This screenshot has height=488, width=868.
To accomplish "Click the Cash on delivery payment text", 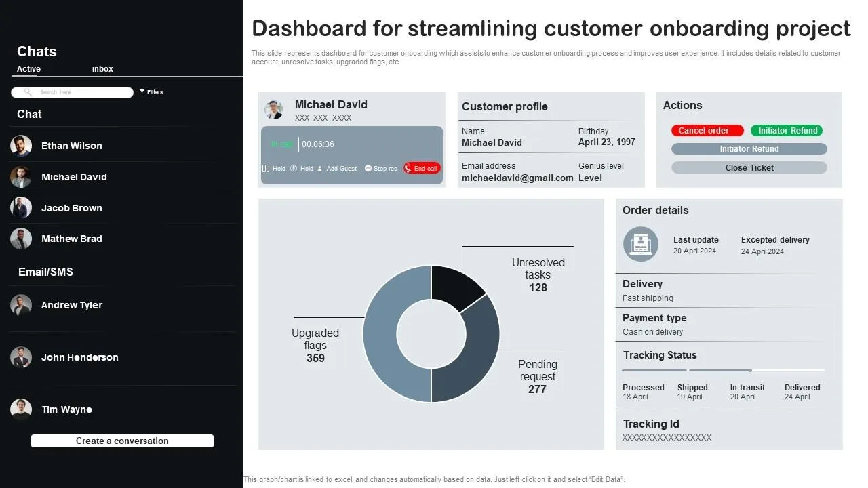I will point(652,332).
